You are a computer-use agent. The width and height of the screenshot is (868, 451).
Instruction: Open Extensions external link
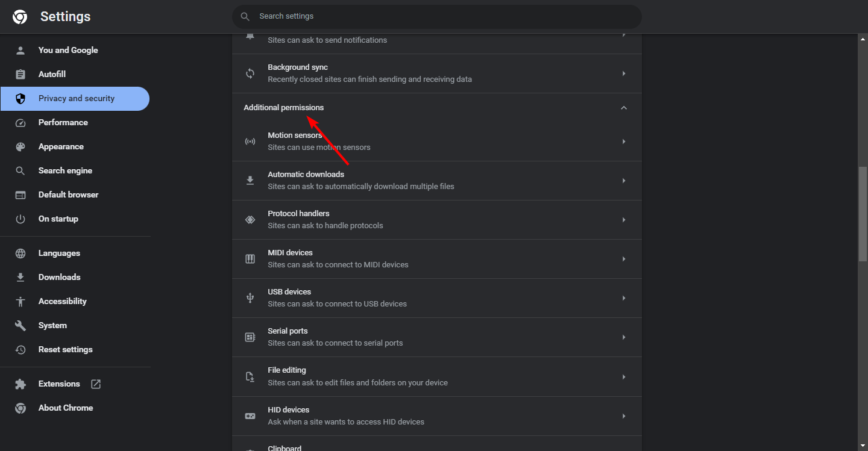coord(96,384)
